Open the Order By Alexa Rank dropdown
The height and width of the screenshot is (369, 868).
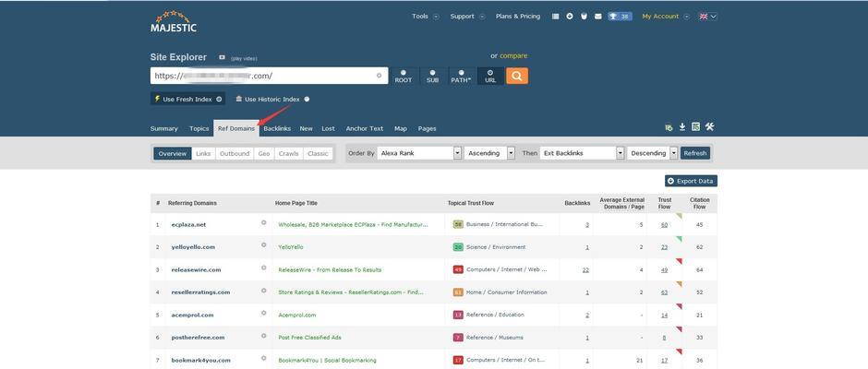tap(419, 153)
